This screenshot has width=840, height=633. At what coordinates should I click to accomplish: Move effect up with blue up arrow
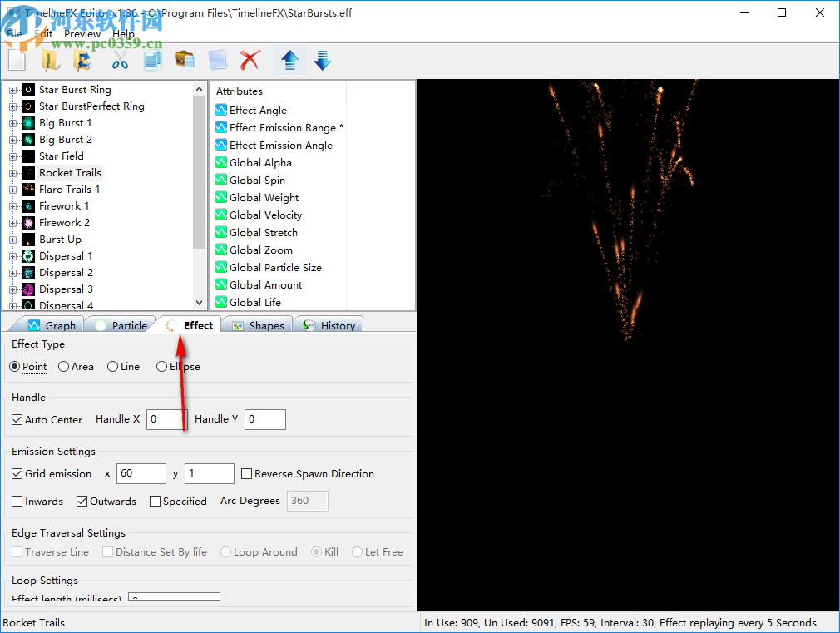(289, 59)
